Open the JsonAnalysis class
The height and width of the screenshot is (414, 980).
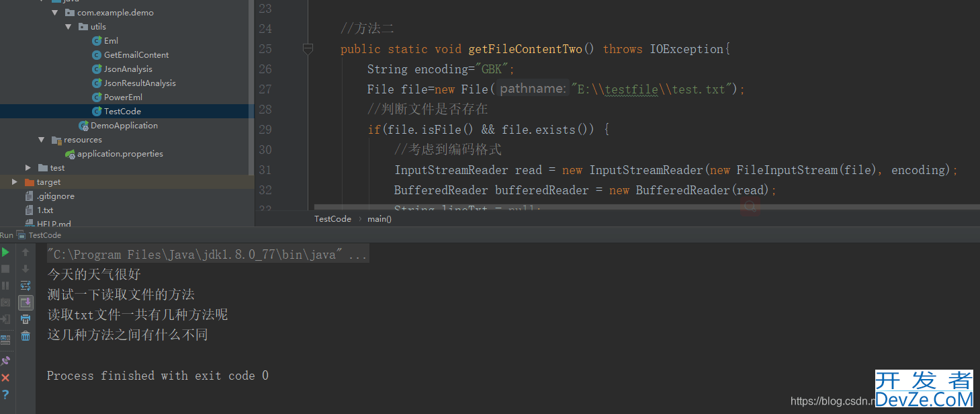(x=128, y=69)
